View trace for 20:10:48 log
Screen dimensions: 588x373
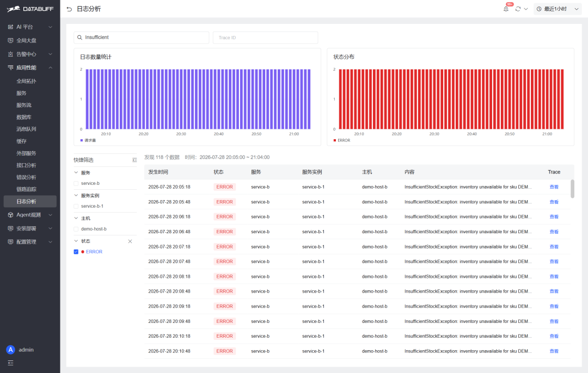[554, 351]
